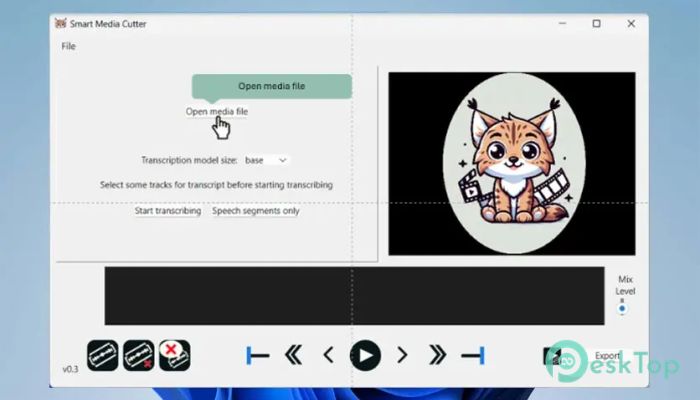The height and width of the screenshot is (400, 700).
Task: Expand the Transcription model size dropdown
Action: [x=267, y=160]
